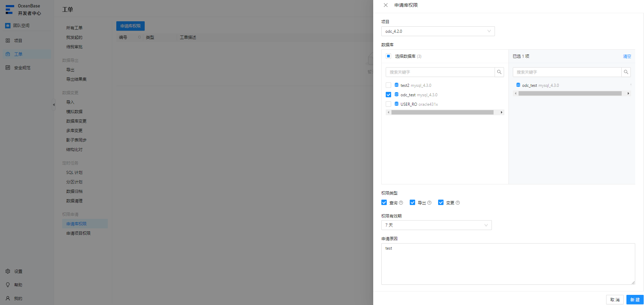Click the search icon in the selected items panel
This screenshot has height=305, width=644.
click(x=626, y=72)
